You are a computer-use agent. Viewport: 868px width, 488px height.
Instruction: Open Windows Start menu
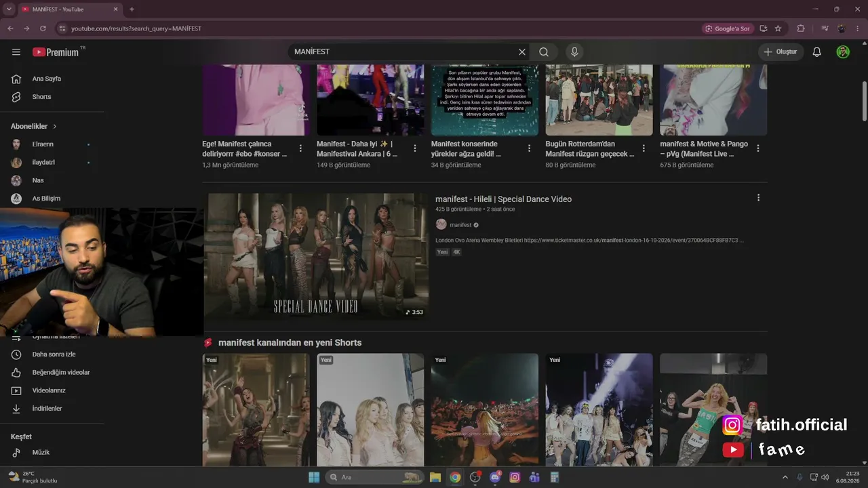pos(314,477)
